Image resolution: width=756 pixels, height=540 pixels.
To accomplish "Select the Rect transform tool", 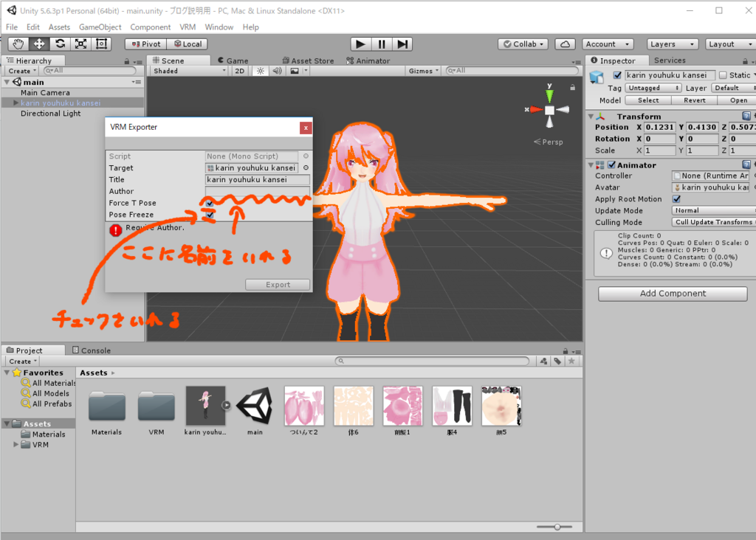I will click(x=101, y=44).
